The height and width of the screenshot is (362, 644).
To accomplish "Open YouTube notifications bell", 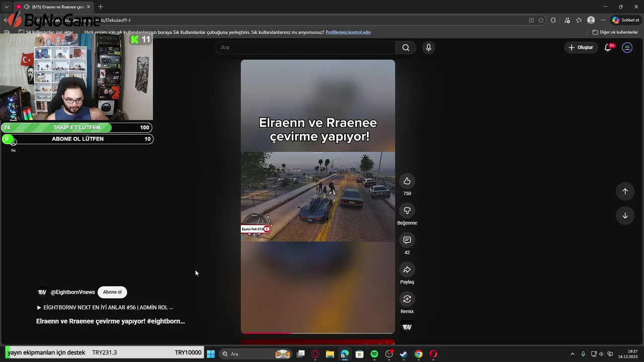I will (608, 47).
